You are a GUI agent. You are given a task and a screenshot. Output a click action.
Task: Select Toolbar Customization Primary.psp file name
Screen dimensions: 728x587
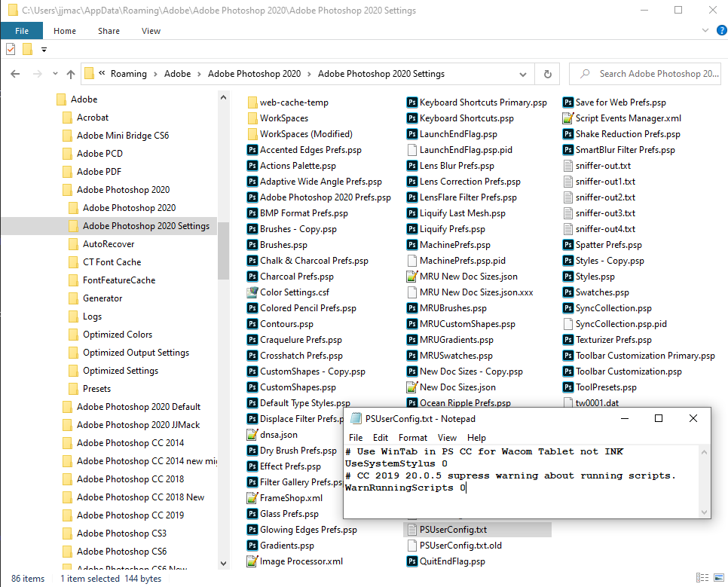[645, 355]
